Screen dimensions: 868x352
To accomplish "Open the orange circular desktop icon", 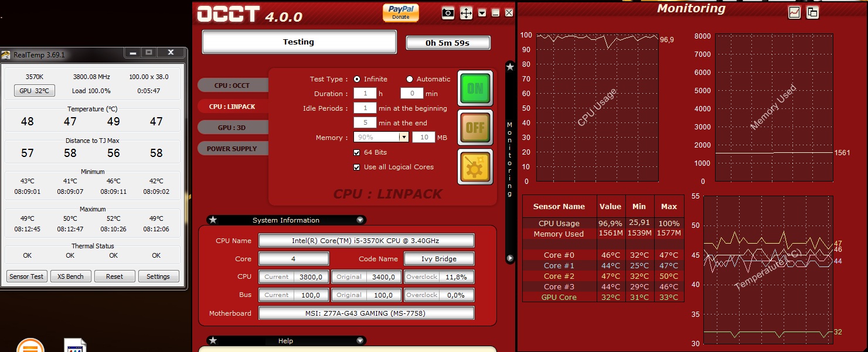I will coord(30,346).
